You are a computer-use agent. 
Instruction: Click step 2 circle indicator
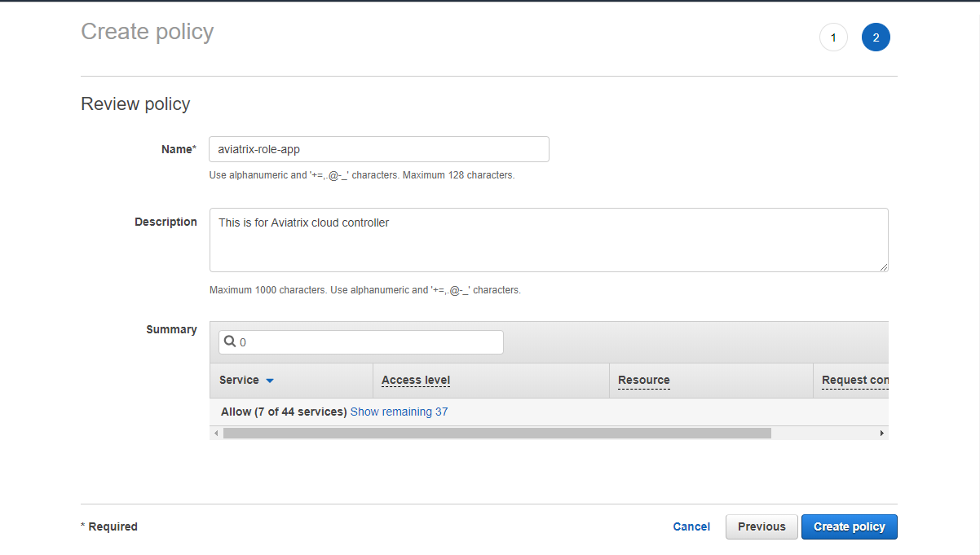[x=876, y=37]
